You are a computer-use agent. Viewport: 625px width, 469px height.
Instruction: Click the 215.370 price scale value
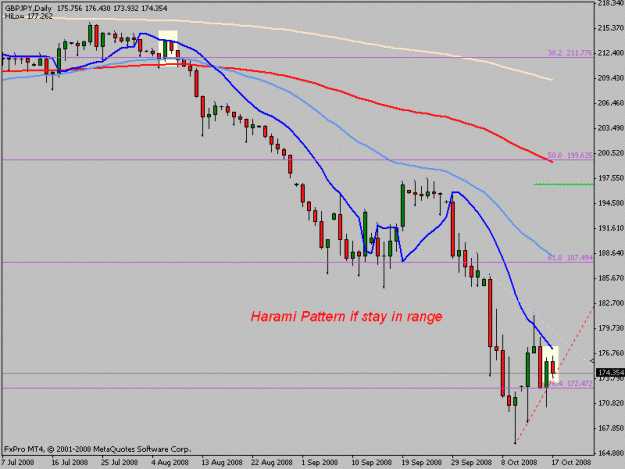tap(611, 28)
